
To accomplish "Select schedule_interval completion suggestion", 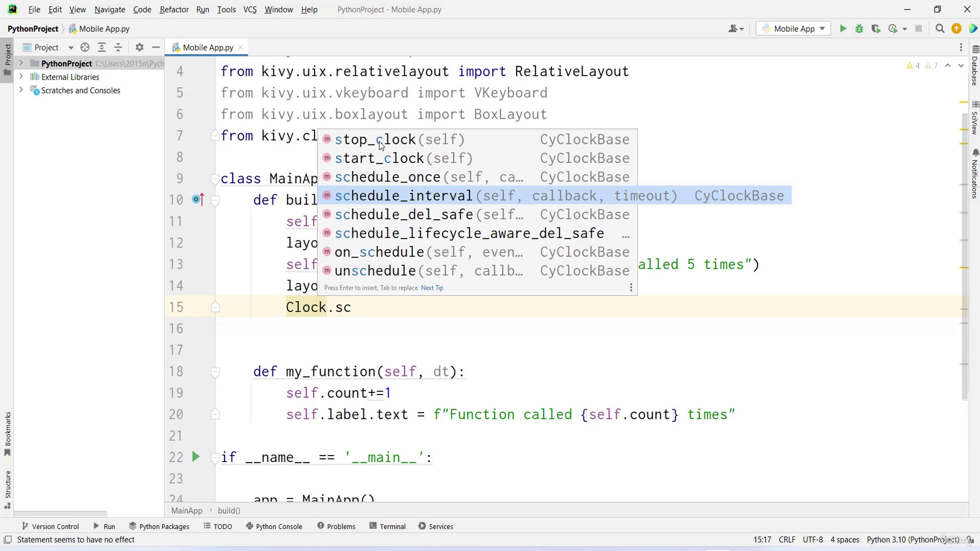I will [x=555, y=196].
